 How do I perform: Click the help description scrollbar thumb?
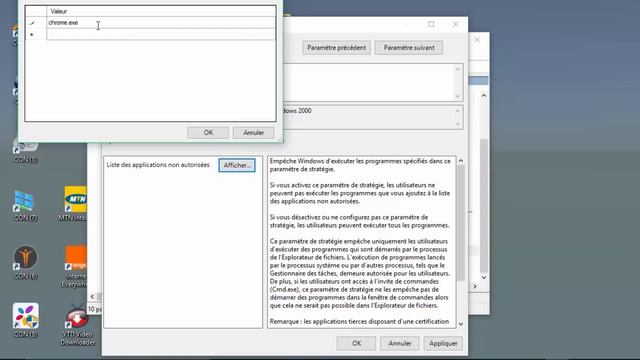(x=461, y=223)
